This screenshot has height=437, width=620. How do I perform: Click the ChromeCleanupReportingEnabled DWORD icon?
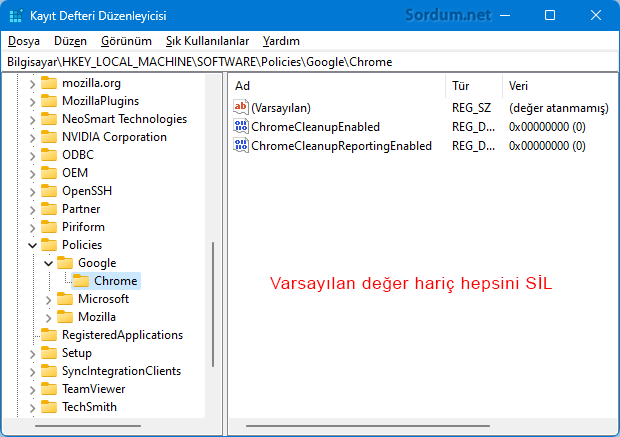click(241, 145)
